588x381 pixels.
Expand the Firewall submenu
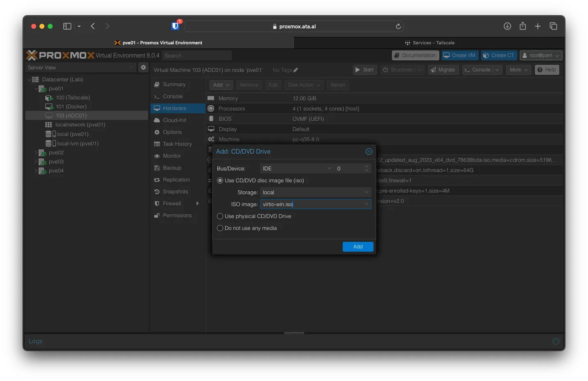(198, 204)
